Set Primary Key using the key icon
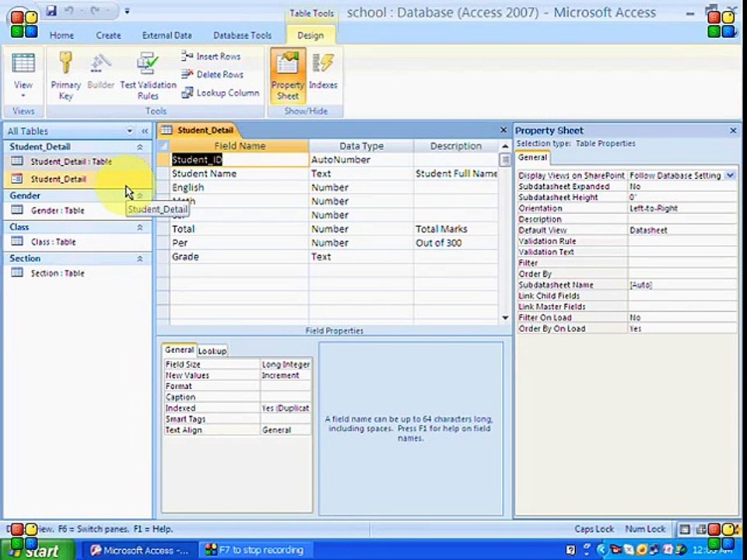This screenshot has width=747, height=560. [65, 75]
